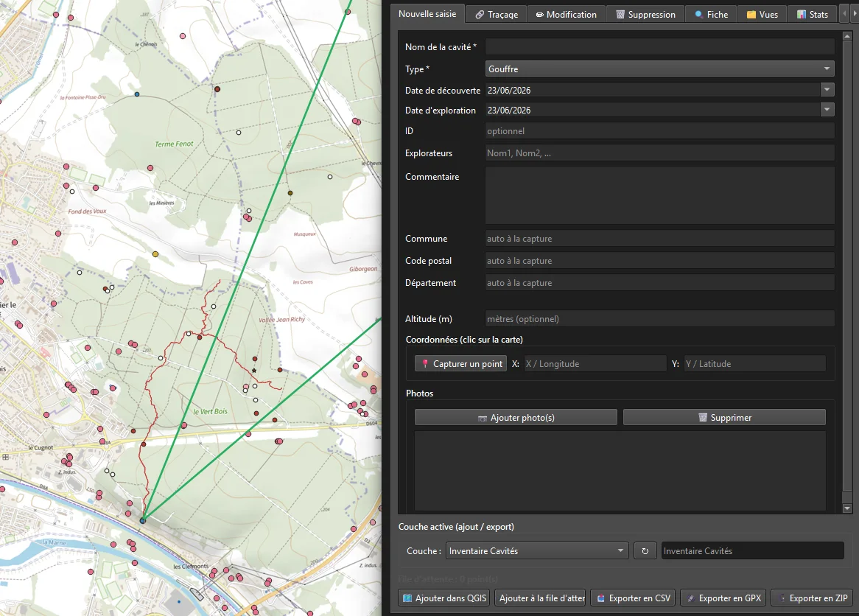Click the photo Supprimer button

724,417
